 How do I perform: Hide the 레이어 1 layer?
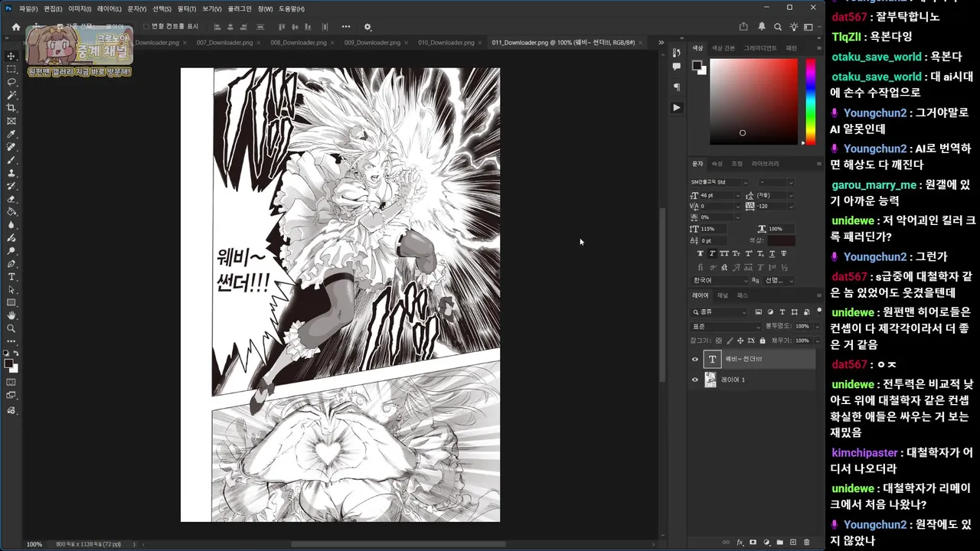[695, 380]
